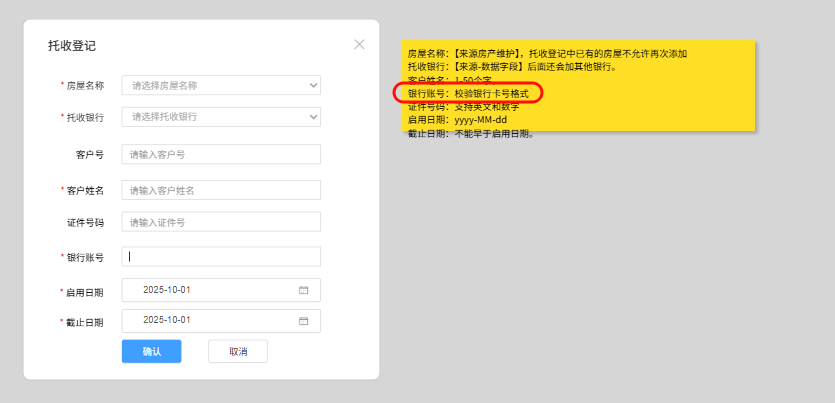Open the calendar icon for 启用日期

coord(304,290)
